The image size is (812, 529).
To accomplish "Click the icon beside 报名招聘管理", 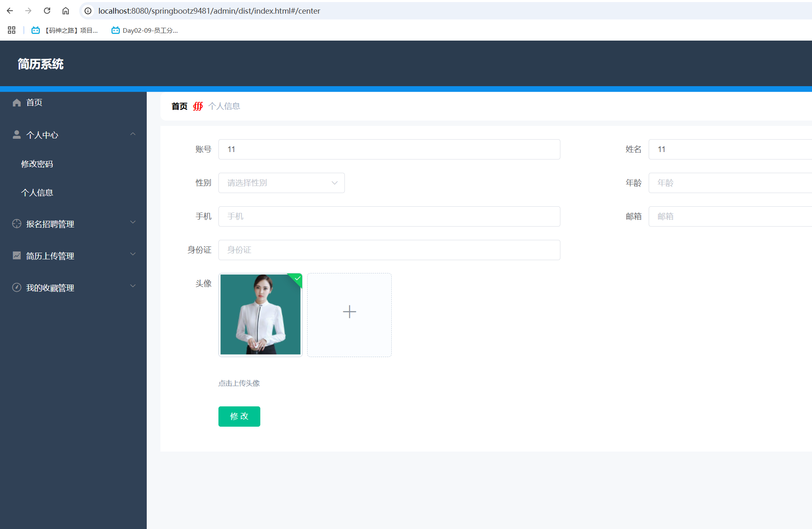I will [17, 224].
